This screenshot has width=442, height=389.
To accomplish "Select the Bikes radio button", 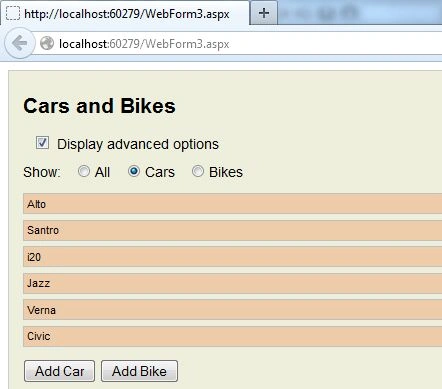I will (x=198, y=171).
